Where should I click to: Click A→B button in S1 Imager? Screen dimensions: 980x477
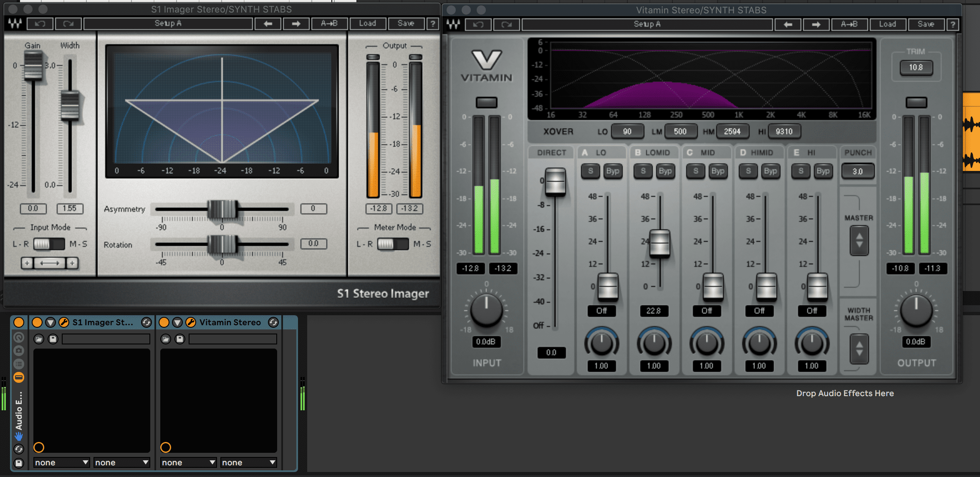(x=329, y=24)
